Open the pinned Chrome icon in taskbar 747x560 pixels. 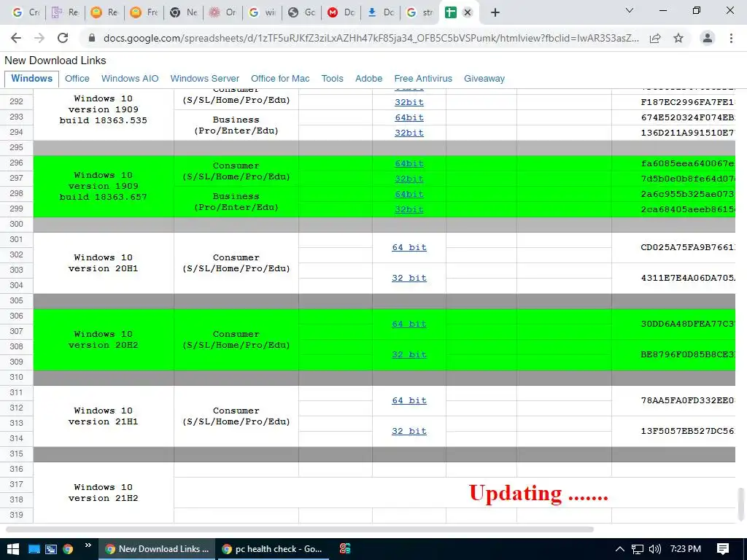tap(68, 549)
